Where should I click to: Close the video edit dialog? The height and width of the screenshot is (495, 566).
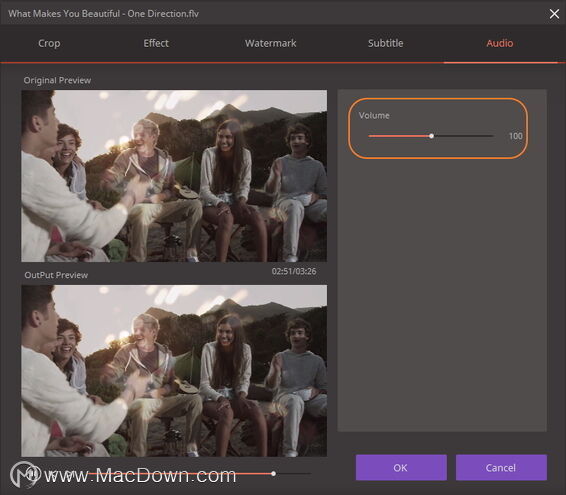click(554, 14)
